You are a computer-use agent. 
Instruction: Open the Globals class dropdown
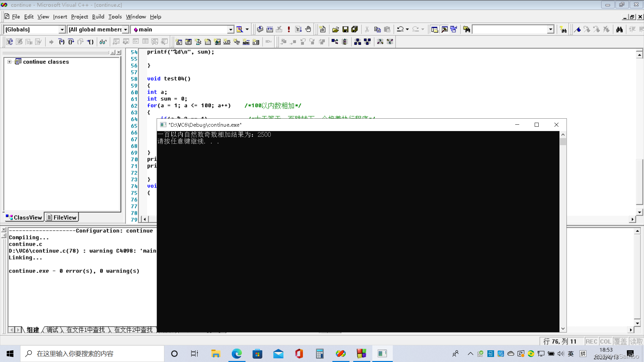point(62,29)
